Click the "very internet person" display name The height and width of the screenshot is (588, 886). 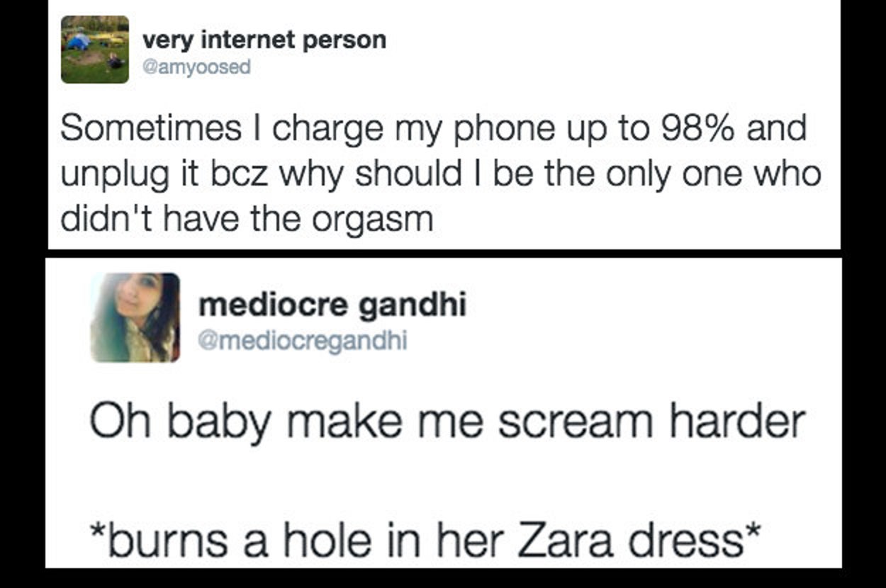click(264, 40)
